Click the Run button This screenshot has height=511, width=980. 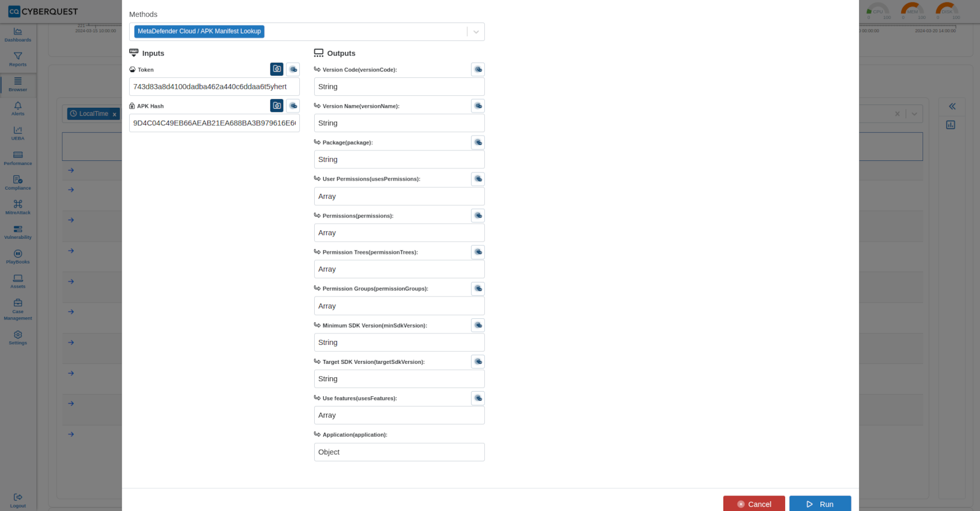pyautogui.click(x=820, y=504)
